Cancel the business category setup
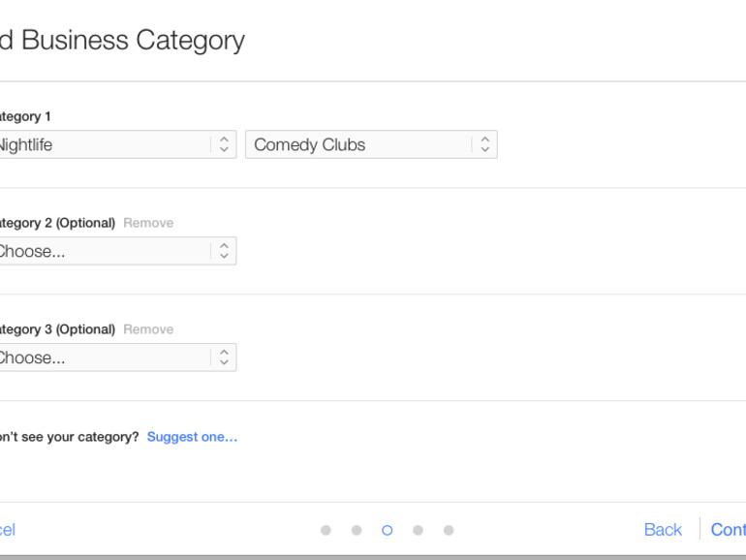746x560 pixels. (x=6, y=530)
